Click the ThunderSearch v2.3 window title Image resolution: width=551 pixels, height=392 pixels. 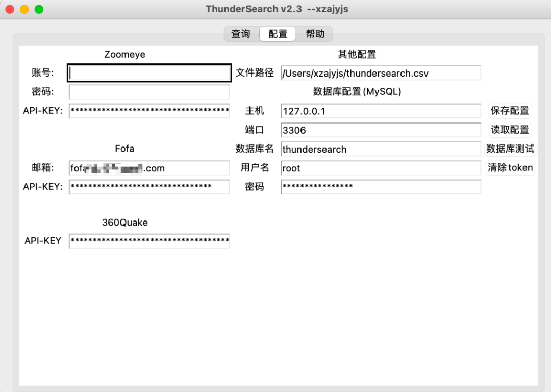(x=277, y=9)
